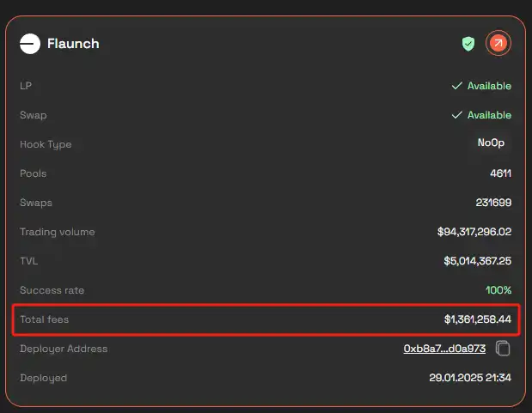
Task: Click the Trading volume value
Action: (x=474, y=232)
